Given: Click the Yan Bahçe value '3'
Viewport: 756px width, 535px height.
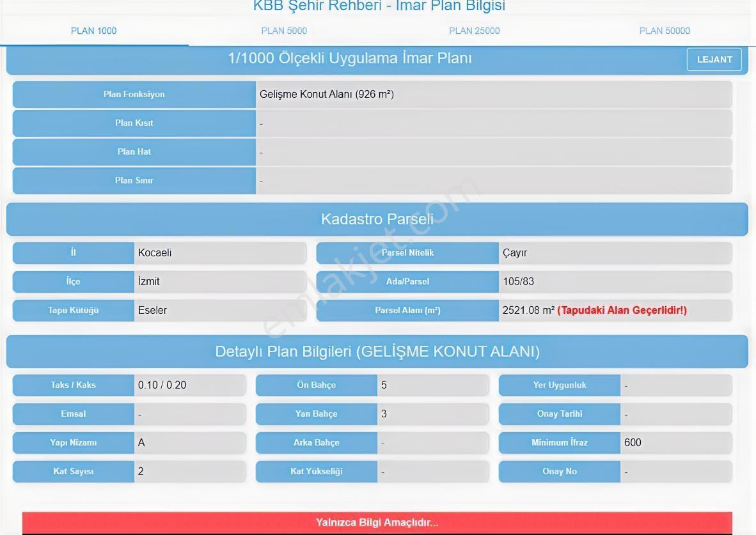Looking at the screenshot, I should (x=384, y=414).
